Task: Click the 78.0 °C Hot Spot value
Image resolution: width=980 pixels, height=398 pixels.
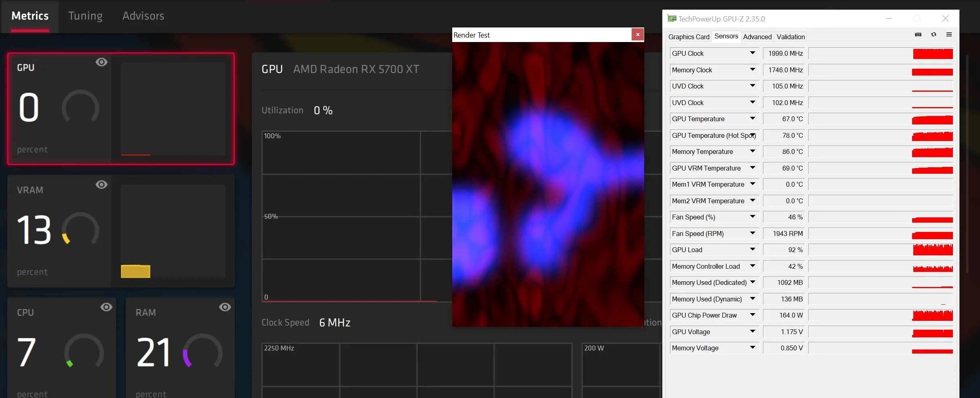Action: 784,135
